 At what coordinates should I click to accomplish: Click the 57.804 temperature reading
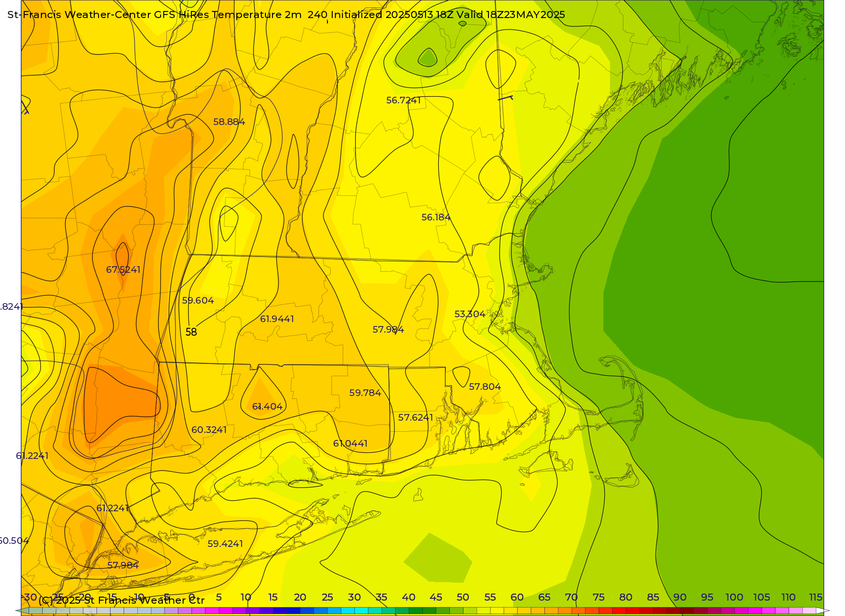click(485, 387)
